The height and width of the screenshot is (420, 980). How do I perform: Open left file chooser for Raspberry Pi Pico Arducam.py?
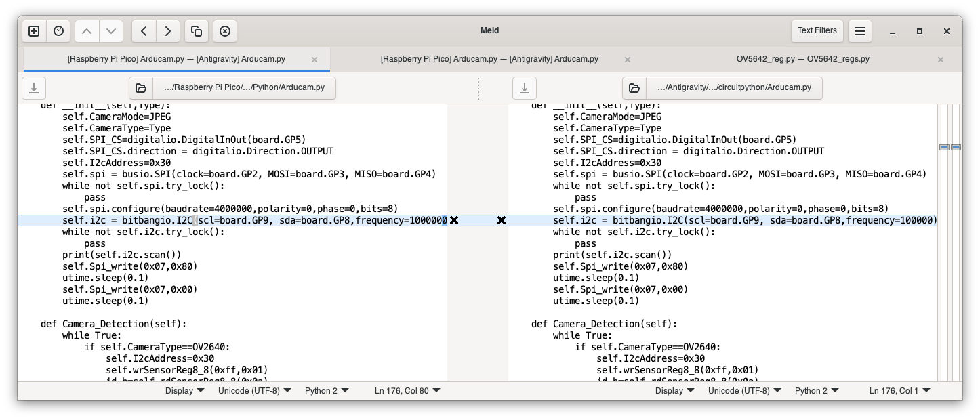(232, 88)
